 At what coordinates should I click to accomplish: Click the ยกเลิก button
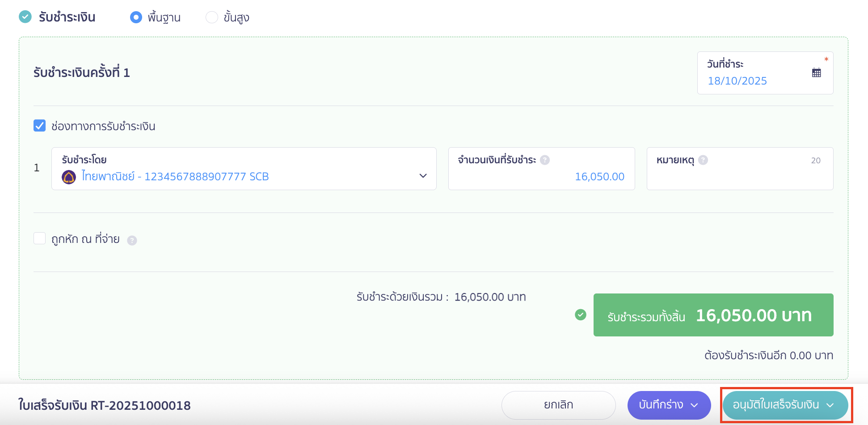(x=558, y=405)
